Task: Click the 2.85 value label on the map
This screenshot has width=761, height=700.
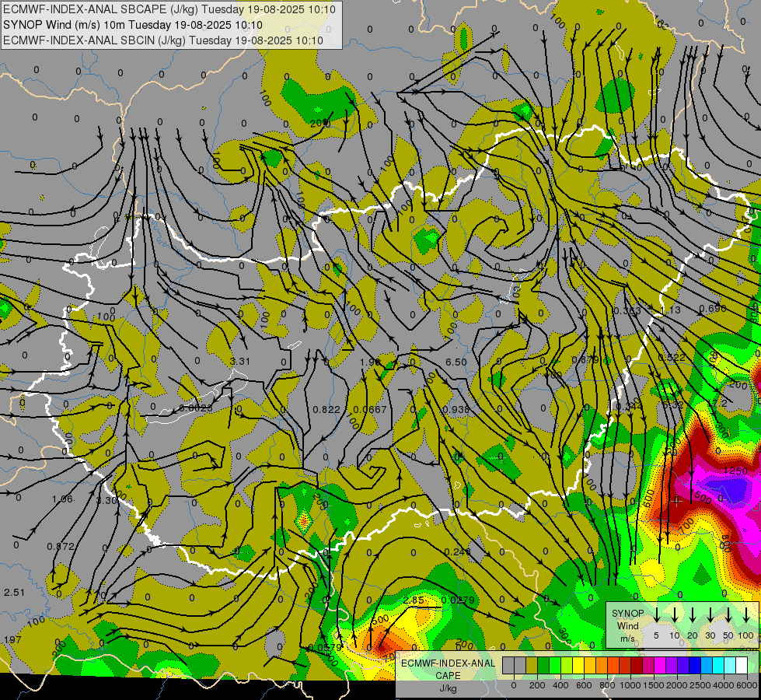Action: tap(414, 600)
